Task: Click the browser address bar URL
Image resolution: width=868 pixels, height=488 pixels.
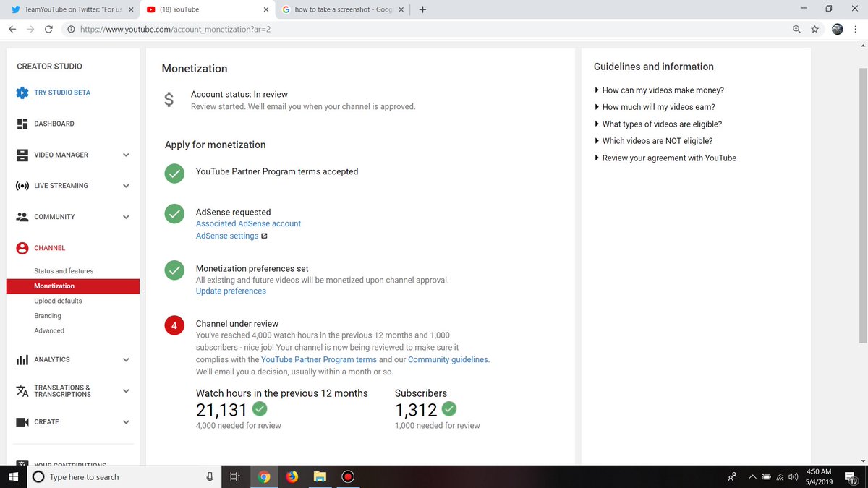Action: point(176,30)
